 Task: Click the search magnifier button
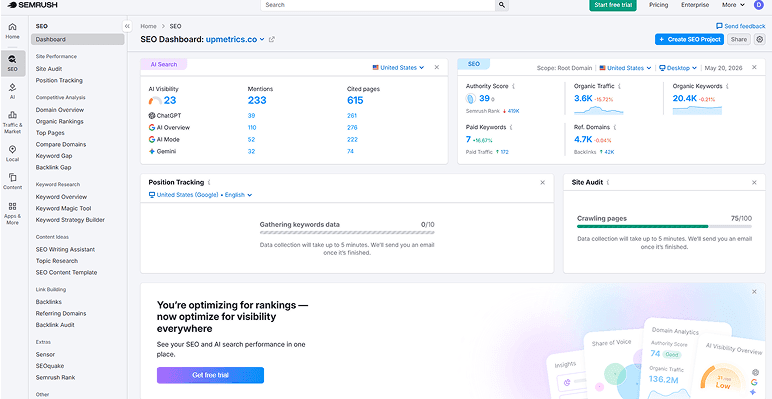[502, 5]
